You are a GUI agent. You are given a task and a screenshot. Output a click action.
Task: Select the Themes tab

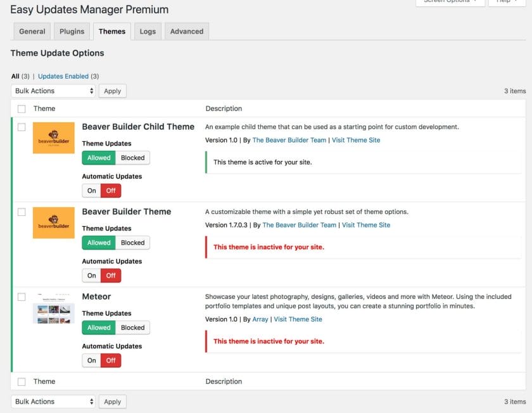tap(112, 32)
